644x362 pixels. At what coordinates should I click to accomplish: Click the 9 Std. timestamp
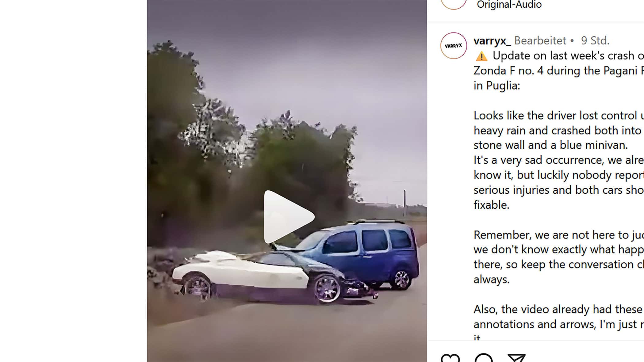tap(595, 40)
